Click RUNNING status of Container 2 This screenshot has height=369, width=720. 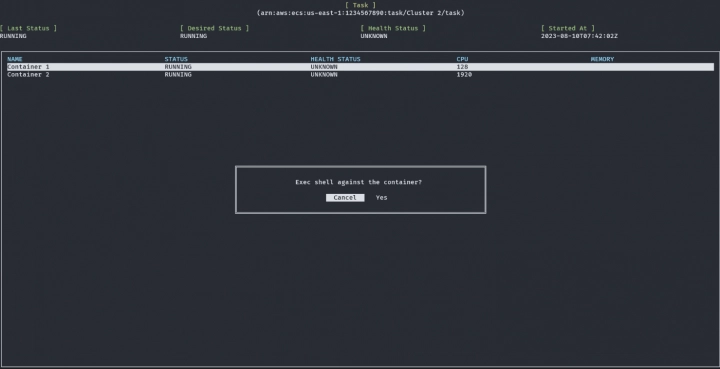(x=178, y=74)
